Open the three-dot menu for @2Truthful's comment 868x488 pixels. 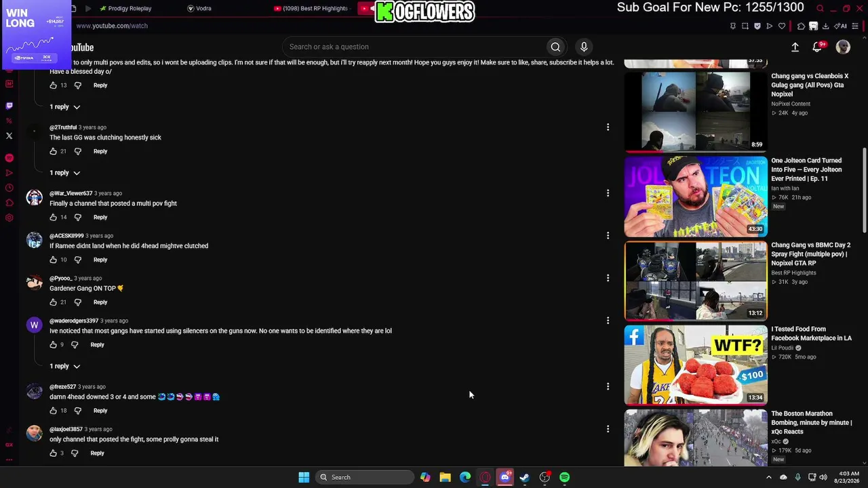tap(608, 127)
